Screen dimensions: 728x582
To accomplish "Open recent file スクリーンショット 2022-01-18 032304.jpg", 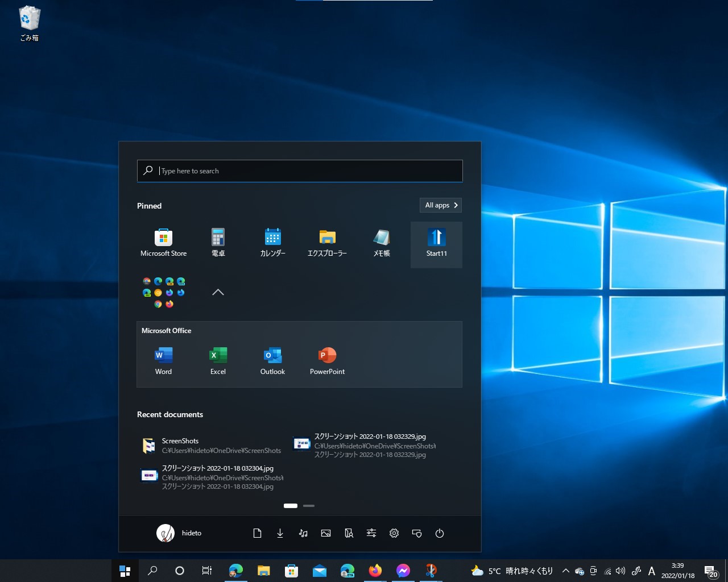I will 211,477.
